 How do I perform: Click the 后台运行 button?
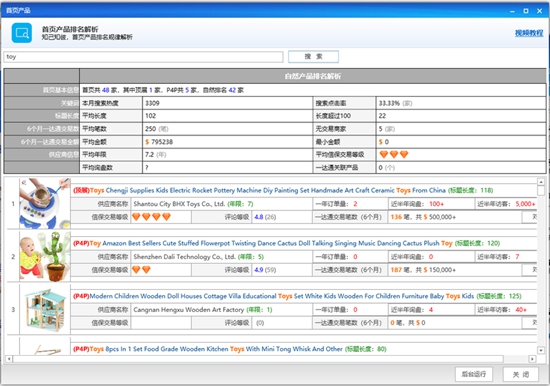tap(474, 374)
